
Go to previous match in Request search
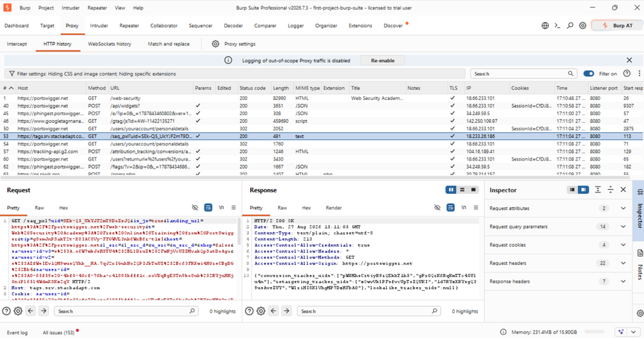(30, 311)
